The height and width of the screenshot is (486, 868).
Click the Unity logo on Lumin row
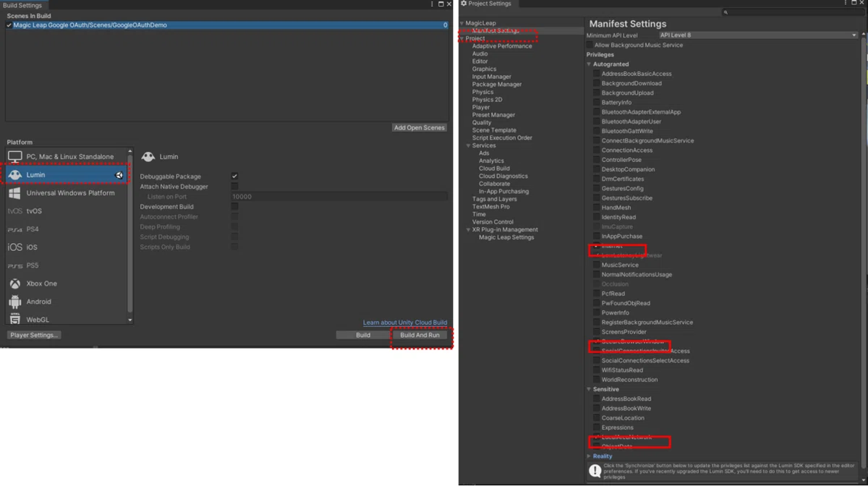coord(119,175)
